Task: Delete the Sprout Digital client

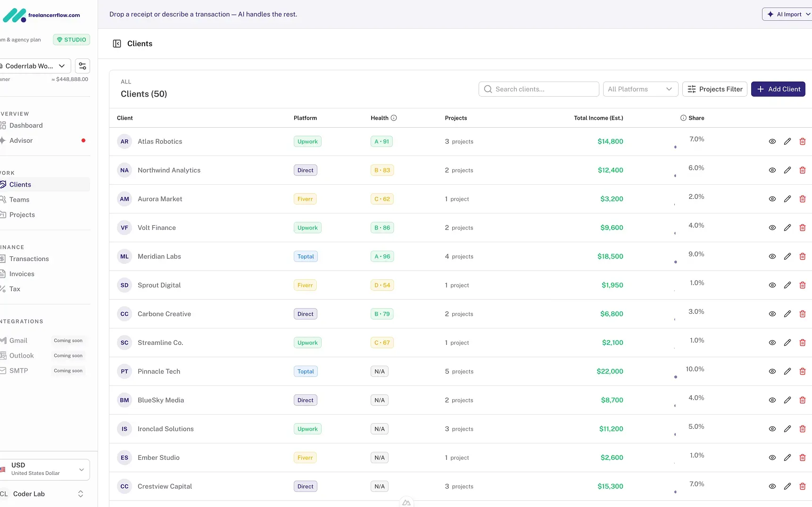Action: (803, 285)
